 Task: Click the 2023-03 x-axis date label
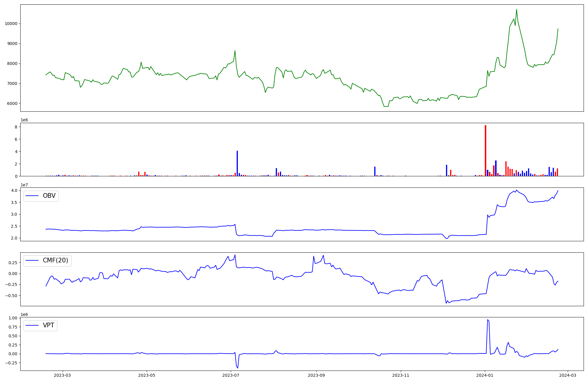click(63, 375)
